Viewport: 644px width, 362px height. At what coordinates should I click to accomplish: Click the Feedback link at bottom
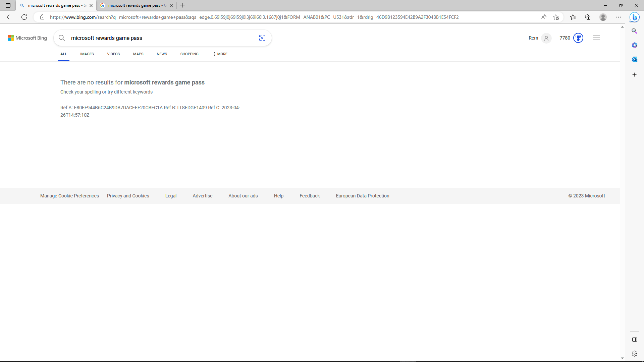pos(310,195)
